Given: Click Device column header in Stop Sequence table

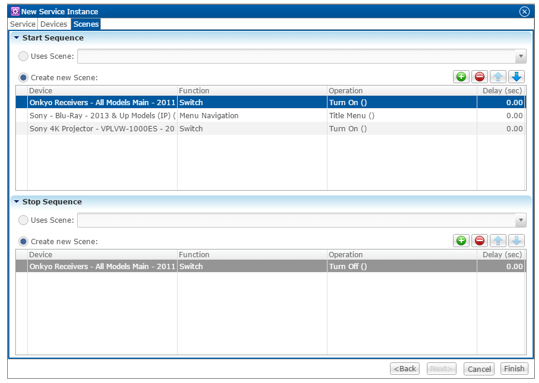Looking at the screenshot, I should point(102,255).
